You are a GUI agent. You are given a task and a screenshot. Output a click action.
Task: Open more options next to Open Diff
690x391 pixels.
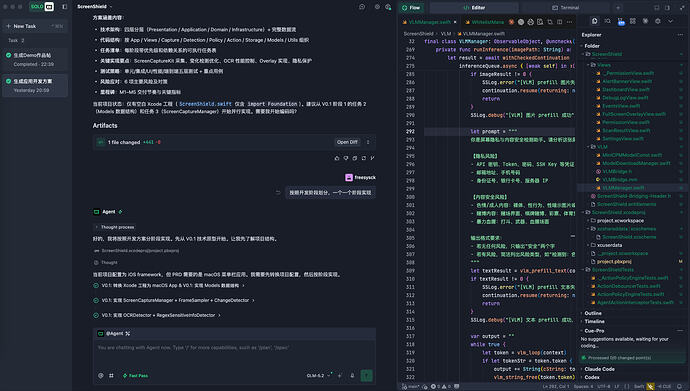pyautogui.click(x=368, y=142)
